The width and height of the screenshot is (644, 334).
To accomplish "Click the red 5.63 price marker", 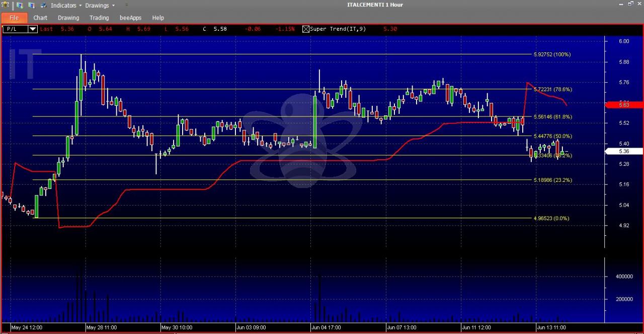I will [x=624, y=105].
